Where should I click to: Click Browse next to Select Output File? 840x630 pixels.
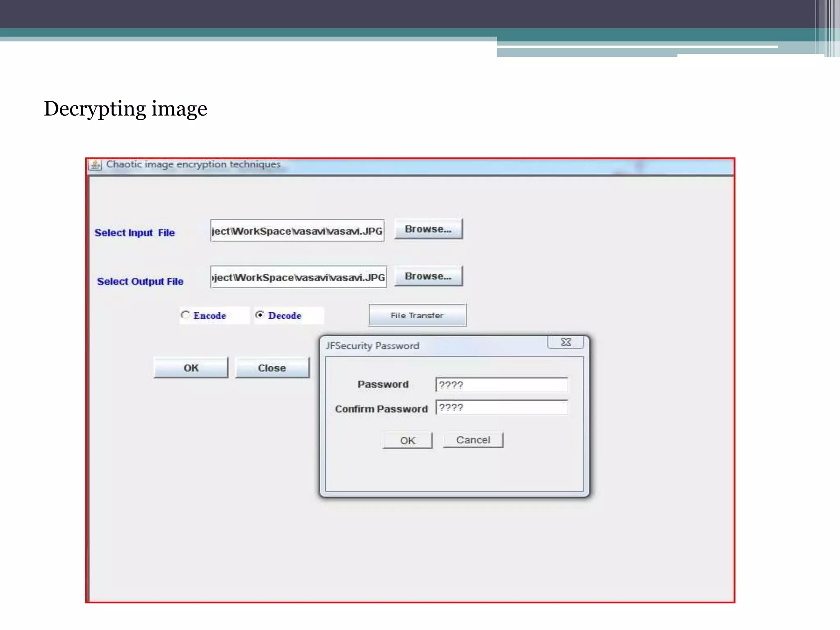click(428, 276)
